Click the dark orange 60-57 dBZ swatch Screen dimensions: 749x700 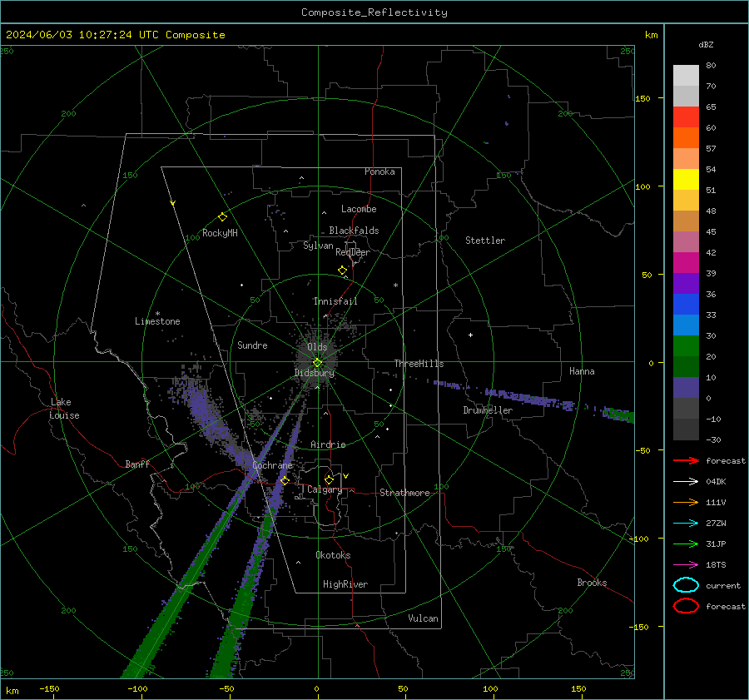point(686,137)
